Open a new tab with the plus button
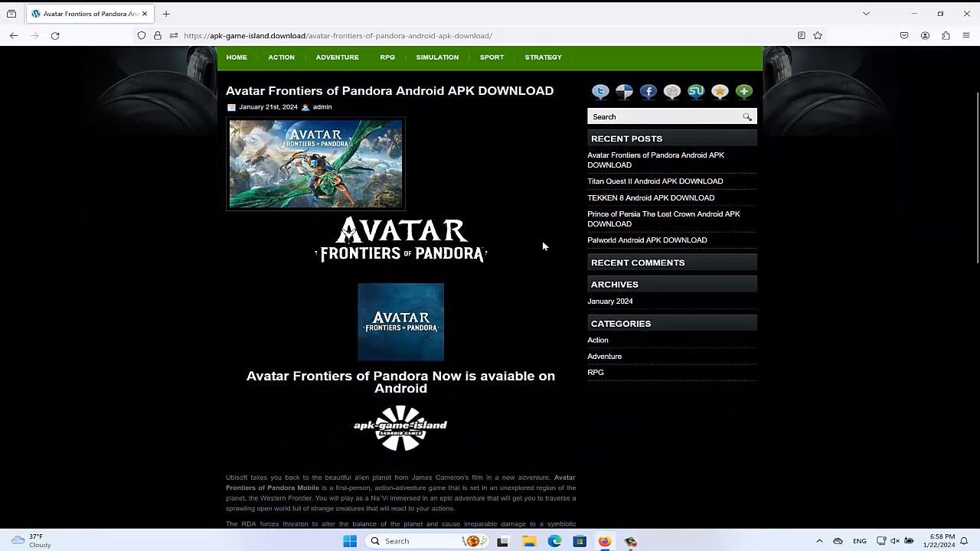 click(x=166, y=14)
